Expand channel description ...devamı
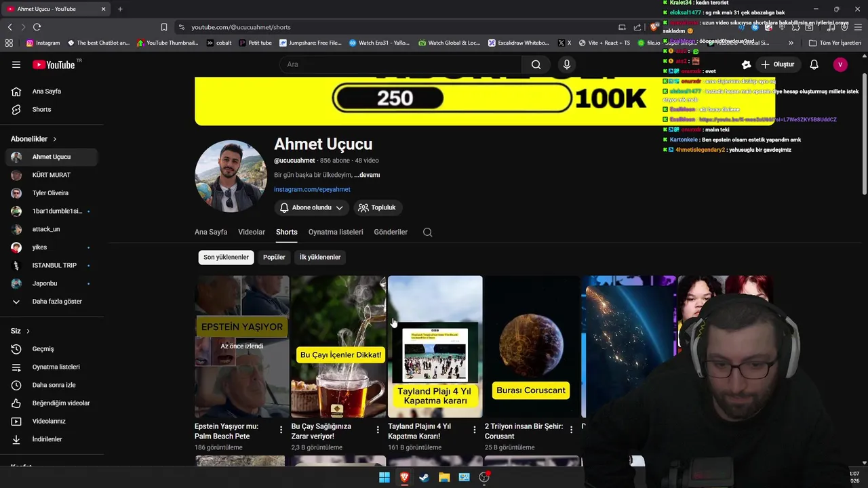This screenshot has width=868, height=488. 367,175
